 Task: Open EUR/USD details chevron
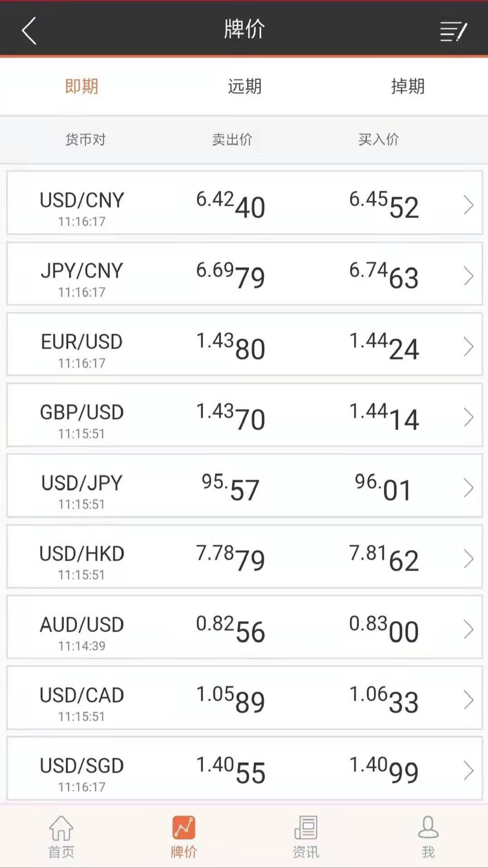[468, 347]
